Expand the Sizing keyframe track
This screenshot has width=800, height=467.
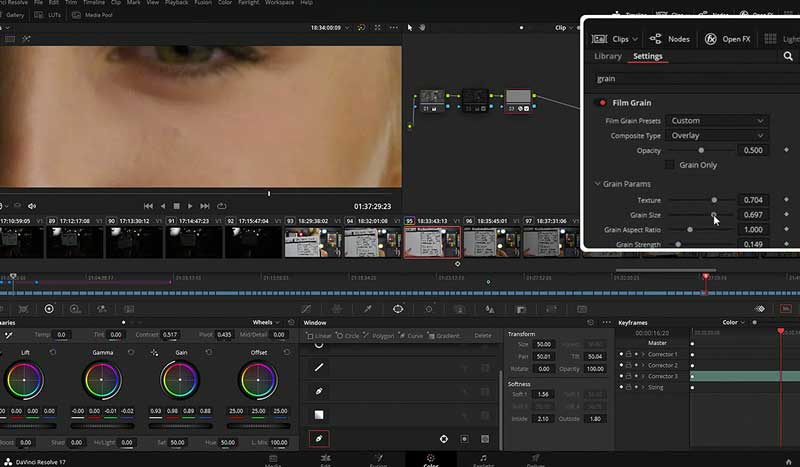[643, 387]
